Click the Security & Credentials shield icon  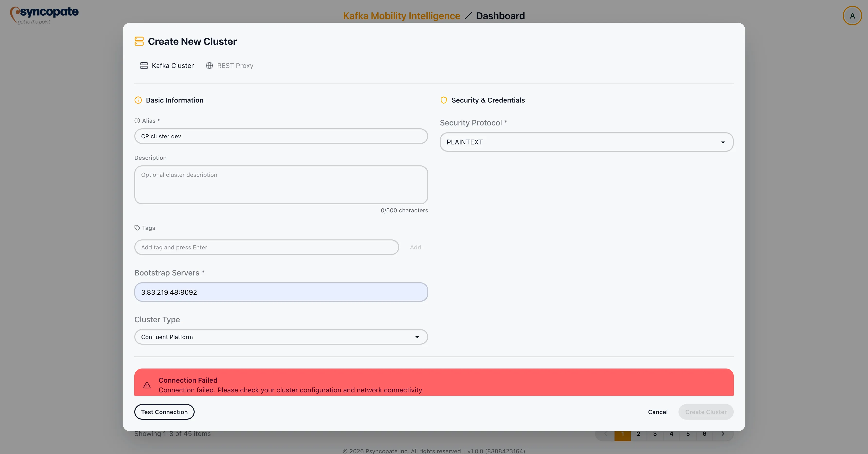pos(443,100)
